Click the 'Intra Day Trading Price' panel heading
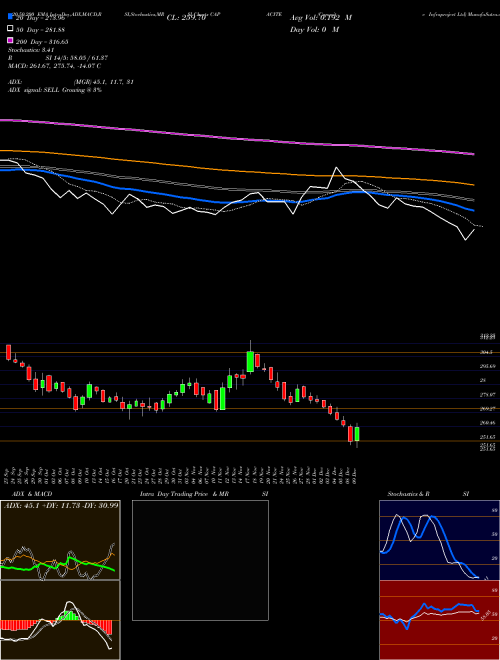This screenshot has height=660, width=500. [174, 494]
